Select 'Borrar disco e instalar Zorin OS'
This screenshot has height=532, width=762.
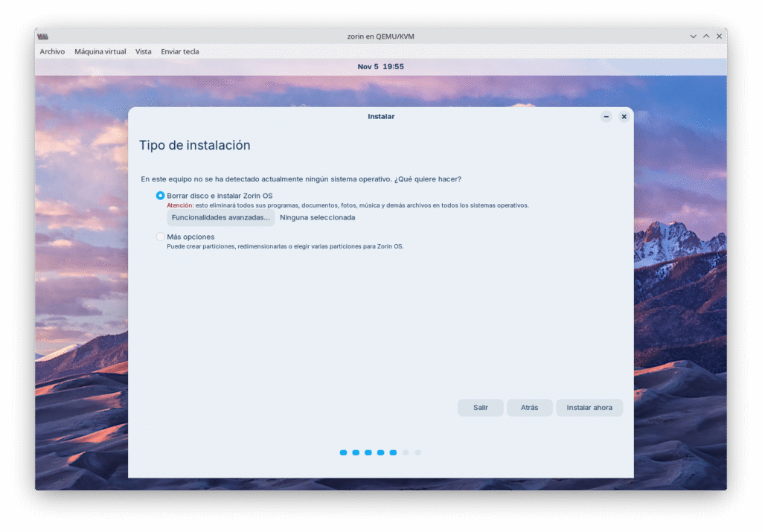(160, 196)
